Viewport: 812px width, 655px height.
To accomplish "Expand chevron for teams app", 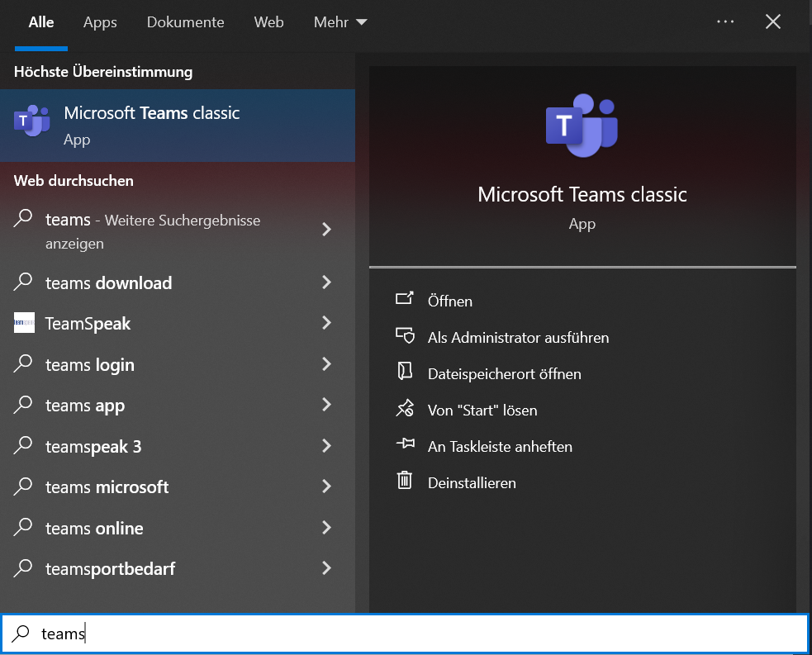I will point(326,405).
